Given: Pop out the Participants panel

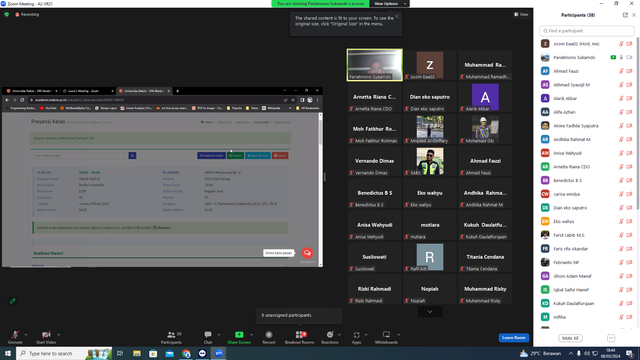Looking at the screenshot, I should point(625,15).
